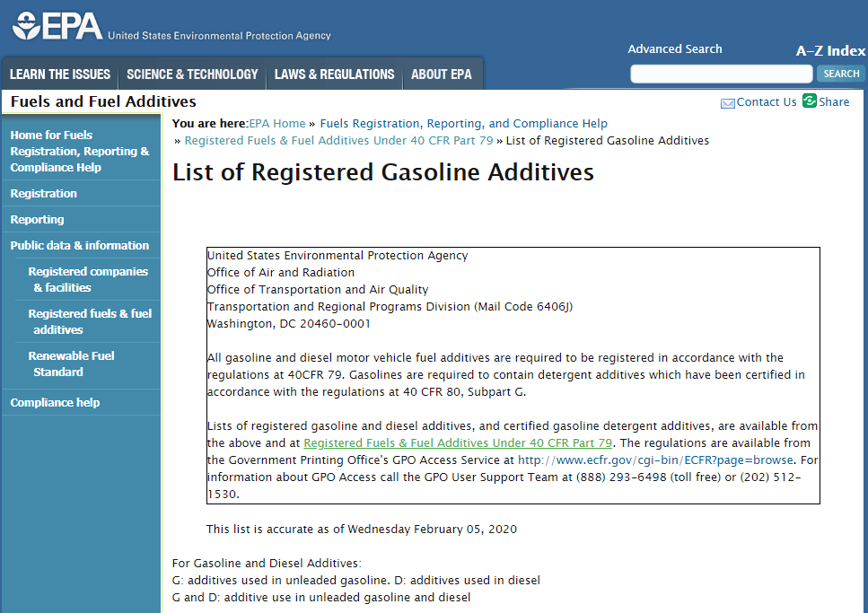Open the About EPA menu
Screen dimensions: 868x613
[x=441, y=74]
